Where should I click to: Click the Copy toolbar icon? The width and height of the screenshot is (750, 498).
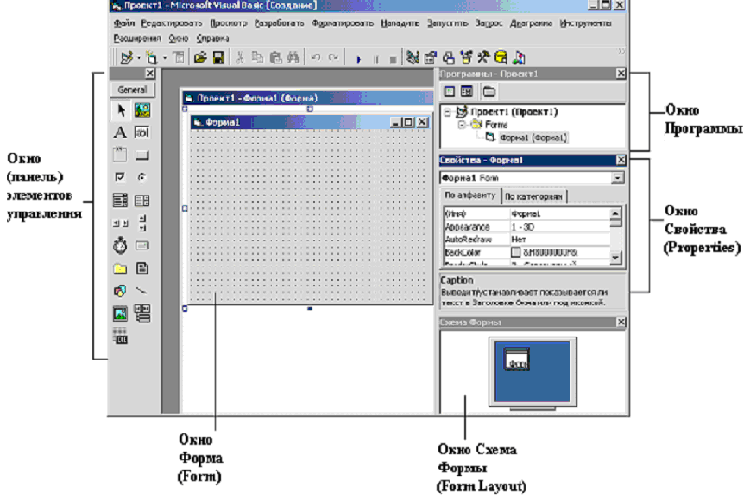[257, 58]
